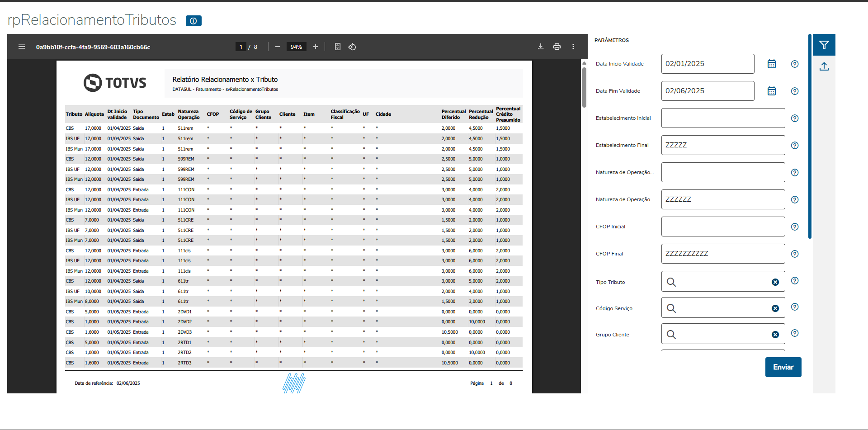Open the filter parameters panel
The width and height of the screenshot is (868, 430).
point(824,45)
